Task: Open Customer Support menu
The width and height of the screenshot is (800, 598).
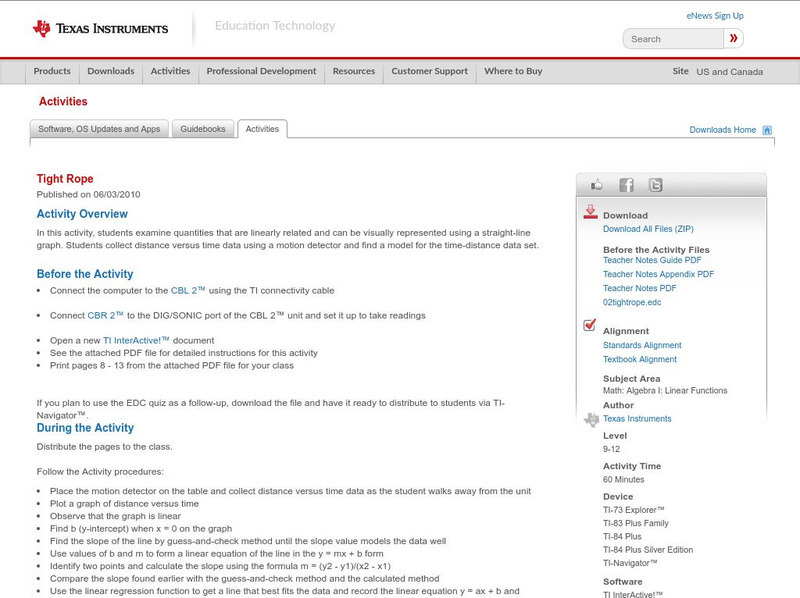Action: tap(430, 71)
